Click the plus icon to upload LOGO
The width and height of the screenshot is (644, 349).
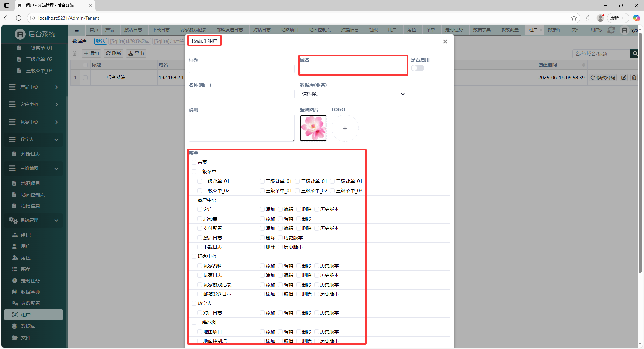click(x=345, y=128)
